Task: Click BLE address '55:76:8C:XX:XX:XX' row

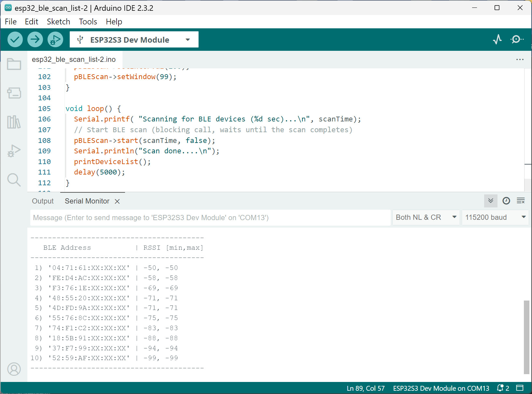Action: (106, 318)
